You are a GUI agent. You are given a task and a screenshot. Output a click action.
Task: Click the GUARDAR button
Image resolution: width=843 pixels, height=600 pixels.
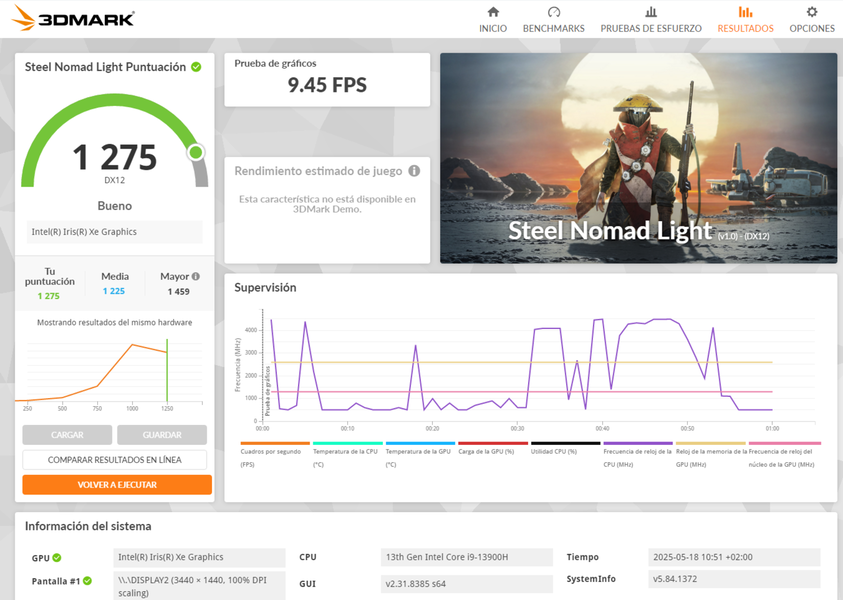click(x=162, y=435)
